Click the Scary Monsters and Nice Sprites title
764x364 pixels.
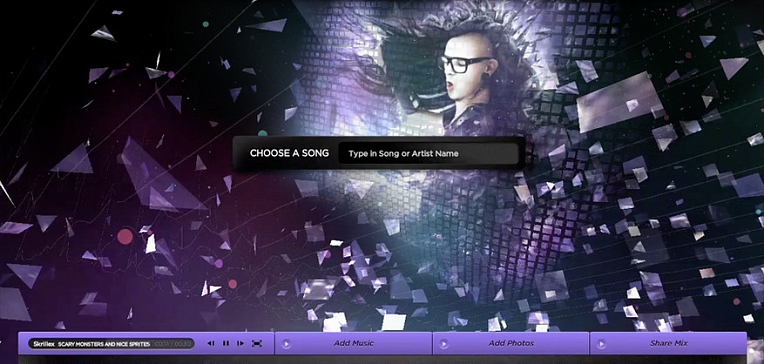104,344
